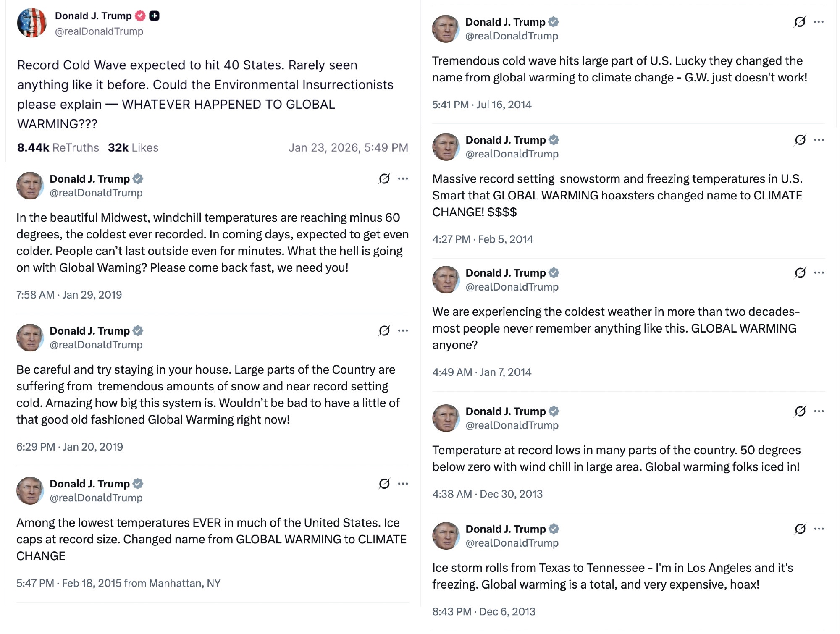
Task: Click the black plus badge beside the Truth Social name
Action: [155, 16]
